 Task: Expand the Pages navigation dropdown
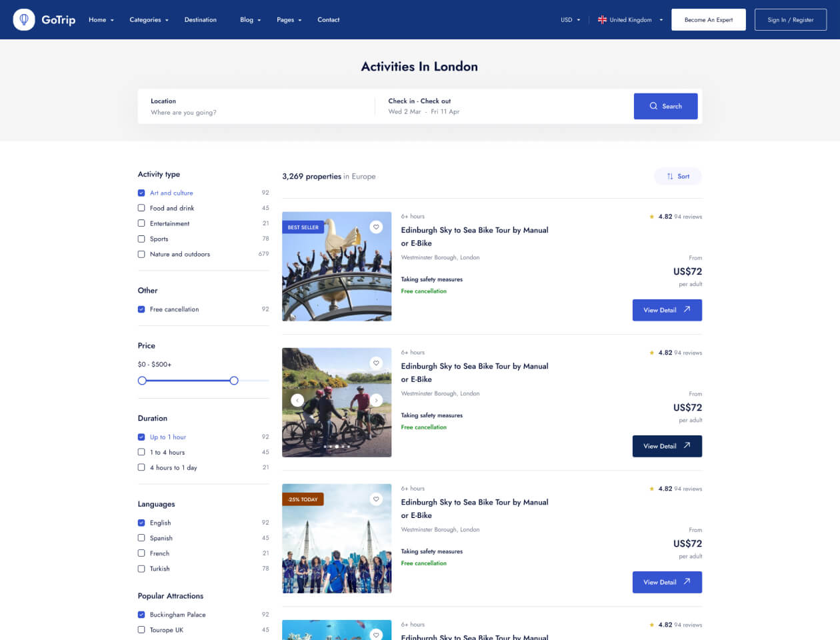pos(289,20)
